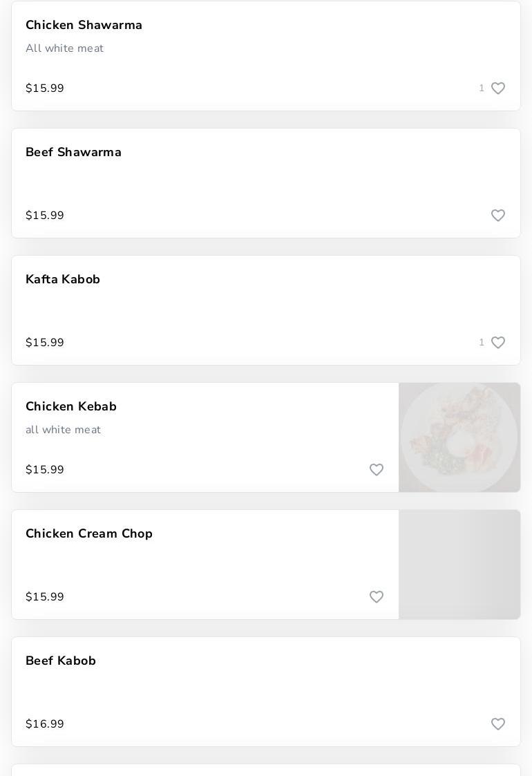Click the Chicken Kebab 'all white meat' description
532x776 pixels.
point(63,430)
